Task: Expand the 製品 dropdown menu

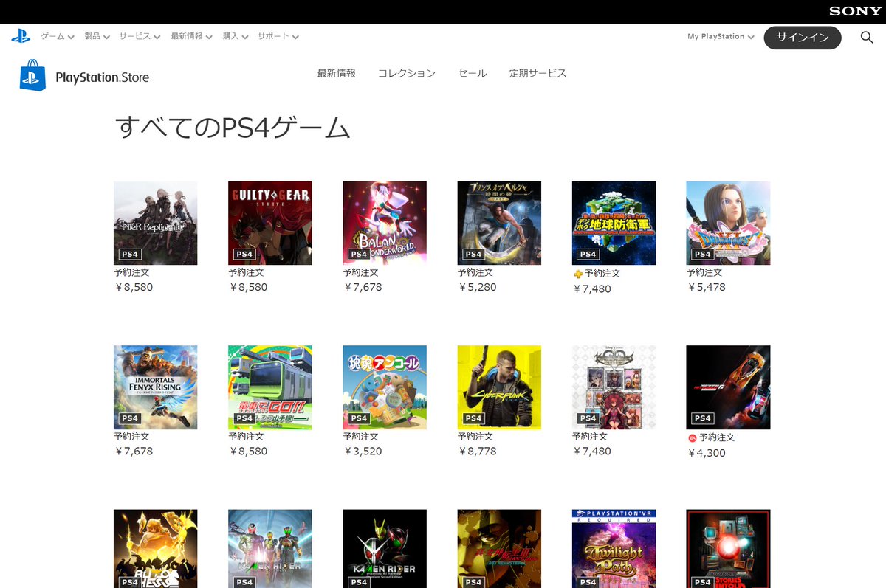Action: (x=97, y=36)
